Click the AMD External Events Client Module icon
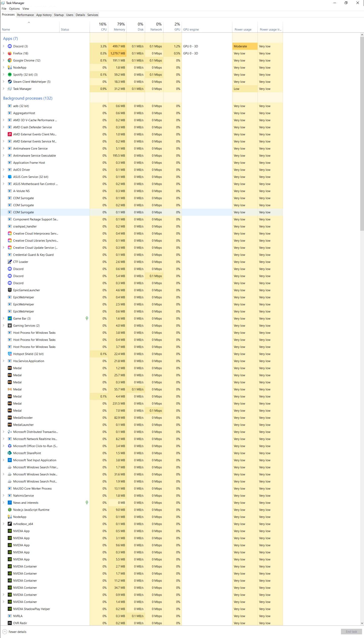364x638 pixels. [x=10, y=134]
